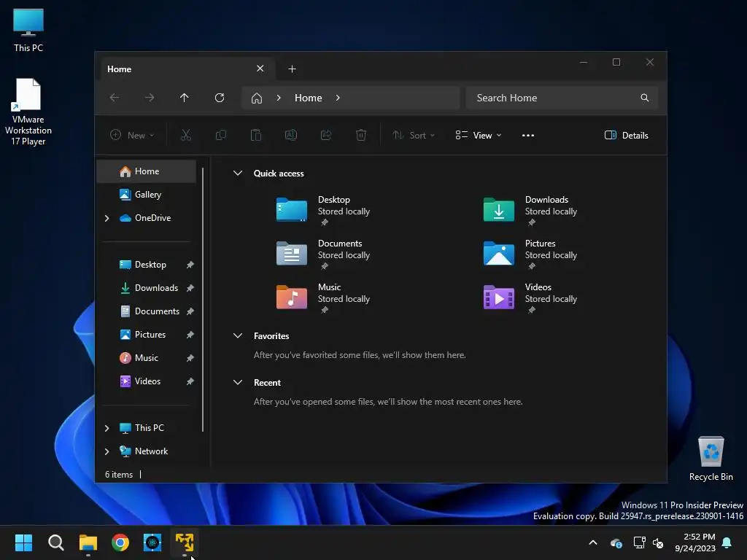The height and width of the screenshot is (560, 747).
Task: Click the home icon in address bar
Action: coord(257,98)
